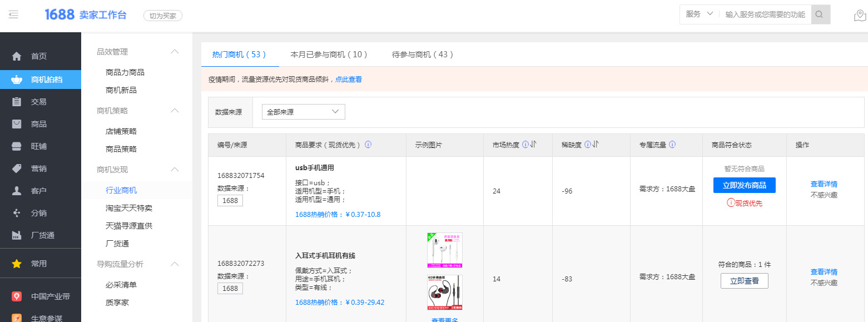868x322 pixels.
Task: Switch to 本月已参与商机 (10) tab
Action: (x=329, y=55)
